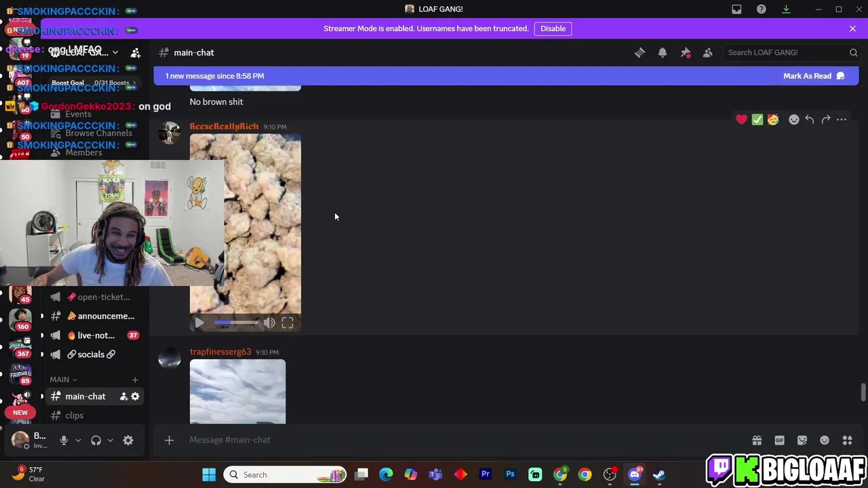Click the NEW unread servers indicator

coord(20,413)
